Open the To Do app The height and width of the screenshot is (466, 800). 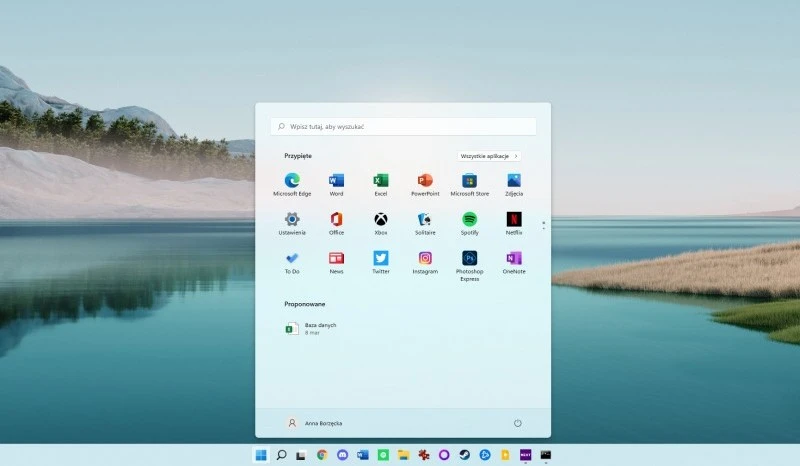(292, 262)
